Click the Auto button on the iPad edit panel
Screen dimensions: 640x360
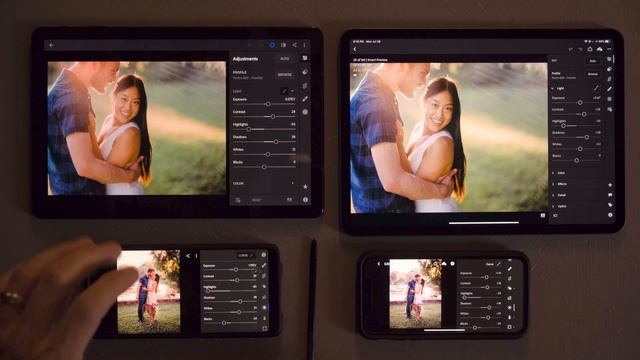593,61
